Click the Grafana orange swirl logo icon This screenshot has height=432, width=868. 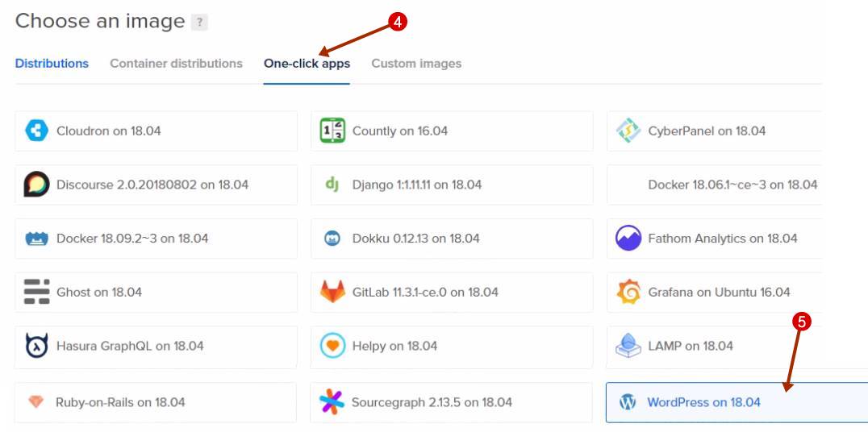[x=628, y=292]
